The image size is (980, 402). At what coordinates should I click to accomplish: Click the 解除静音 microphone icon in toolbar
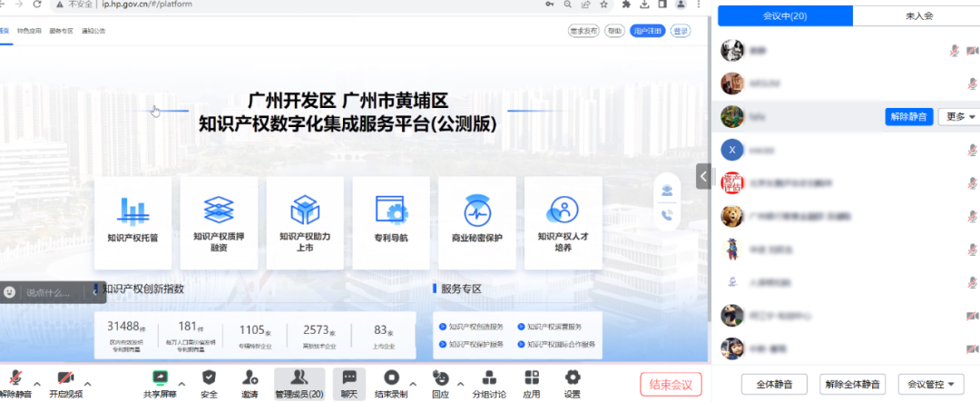click(15, 377)
